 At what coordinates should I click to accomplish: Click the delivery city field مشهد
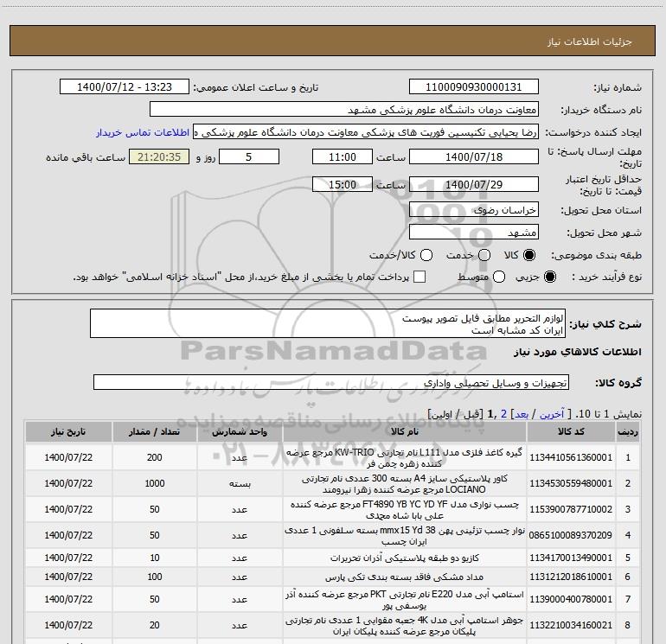pos(474,232)
